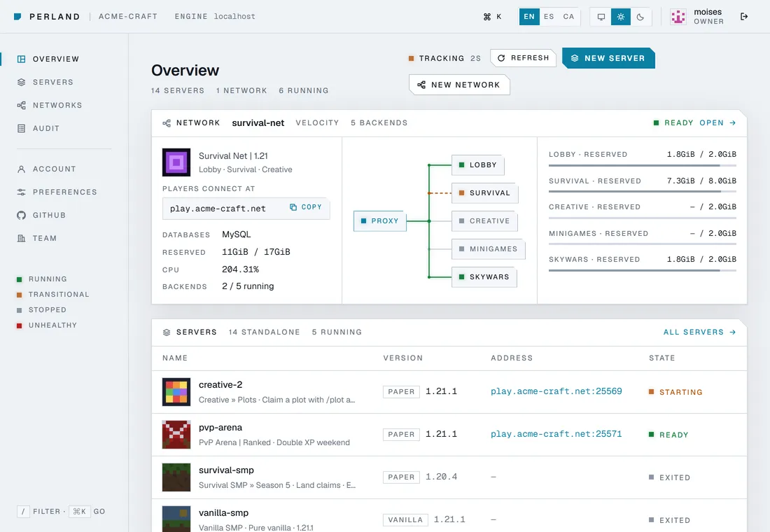Select the PROXY node in topology
The width and height of the screenshot is (770, 532).
point(379,221)
